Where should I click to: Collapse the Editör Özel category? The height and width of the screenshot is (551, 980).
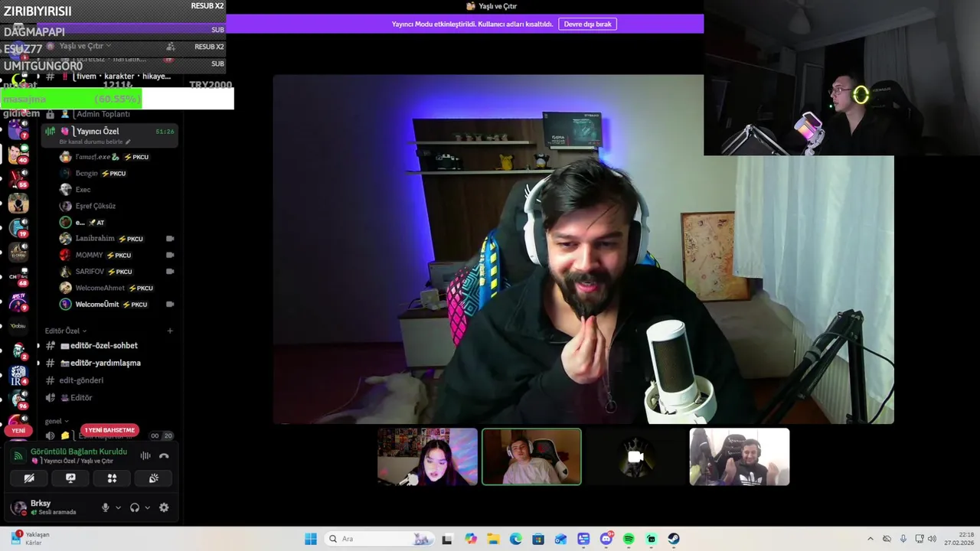[x=65, y=331]
